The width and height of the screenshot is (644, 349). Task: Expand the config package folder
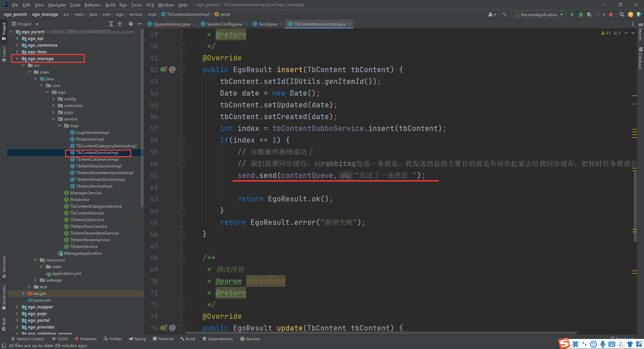pos(53,99)
